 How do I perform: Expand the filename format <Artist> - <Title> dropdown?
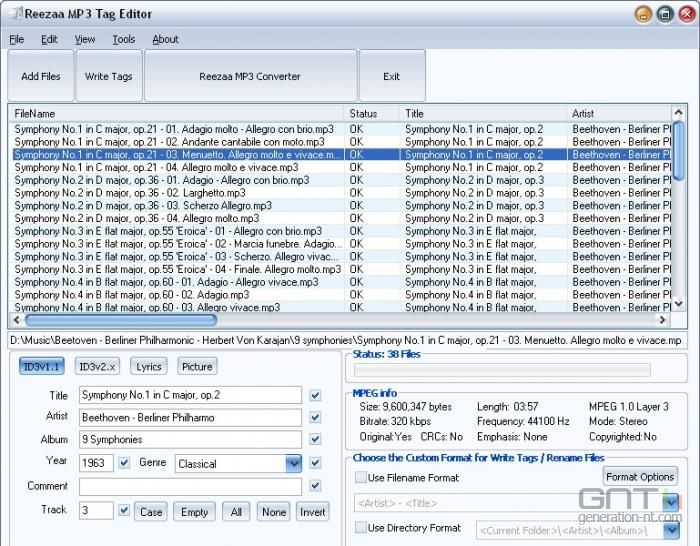671,503
